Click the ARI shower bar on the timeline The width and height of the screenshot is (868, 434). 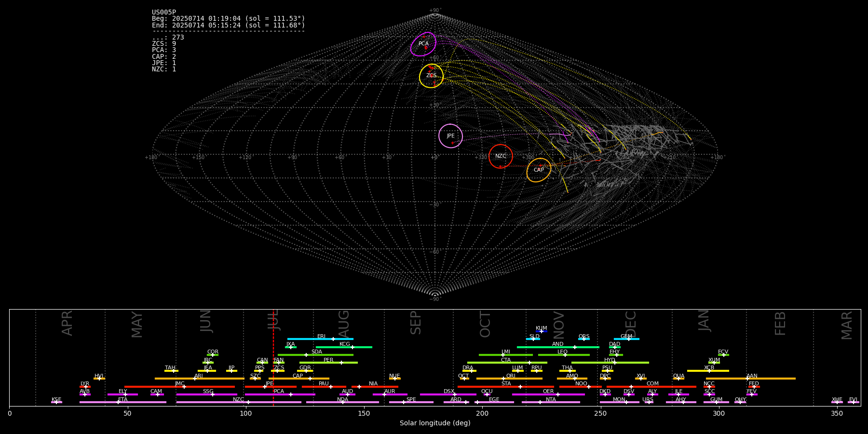(200, 379)
